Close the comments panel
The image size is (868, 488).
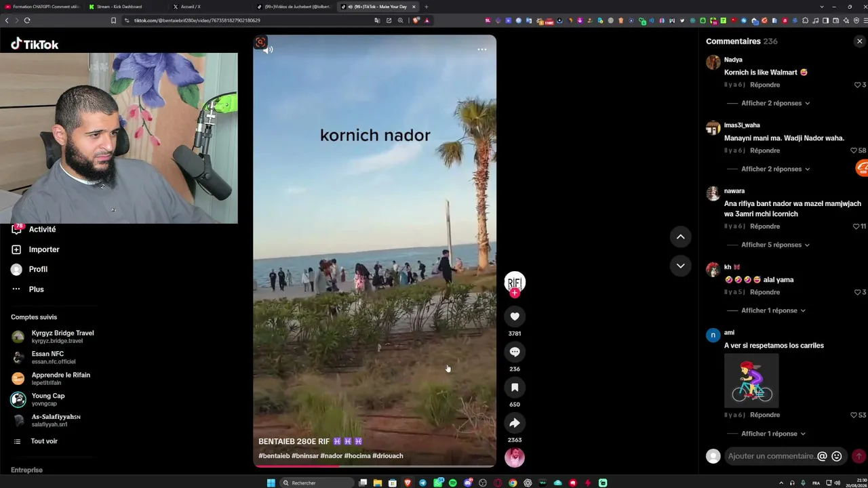tap(859, 41)
